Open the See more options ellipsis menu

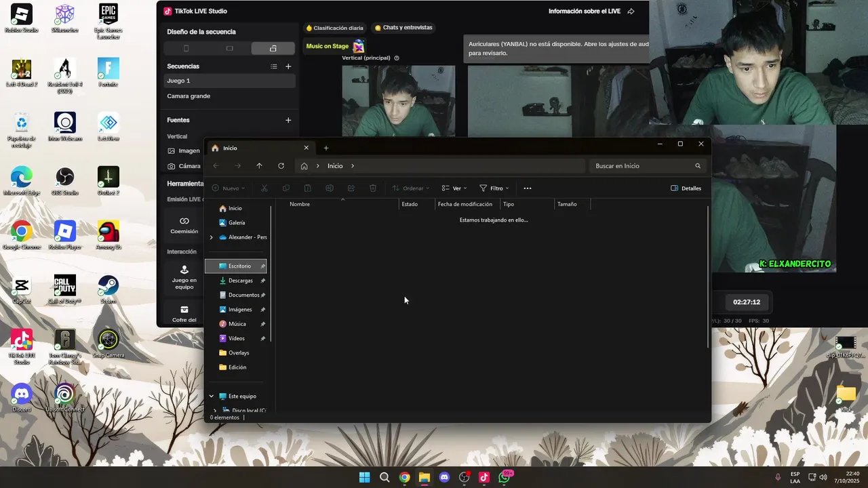[x=528, y=188]
